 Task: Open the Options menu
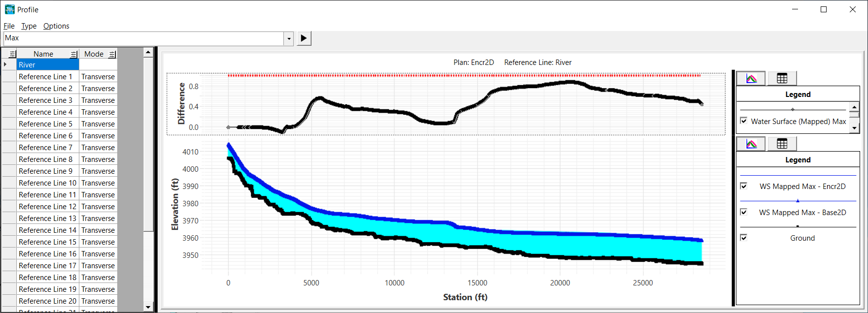pyautogui.click(x=56, y=26)
